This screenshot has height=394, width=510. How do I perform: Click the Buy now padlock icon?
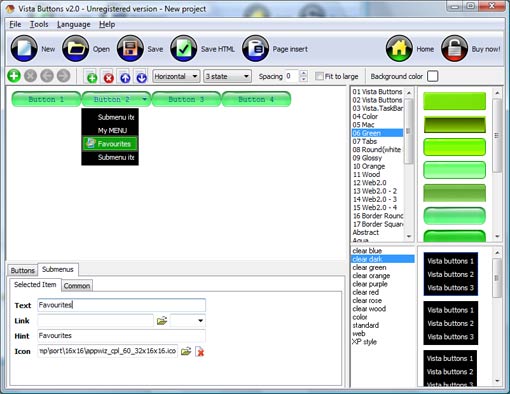454,49
